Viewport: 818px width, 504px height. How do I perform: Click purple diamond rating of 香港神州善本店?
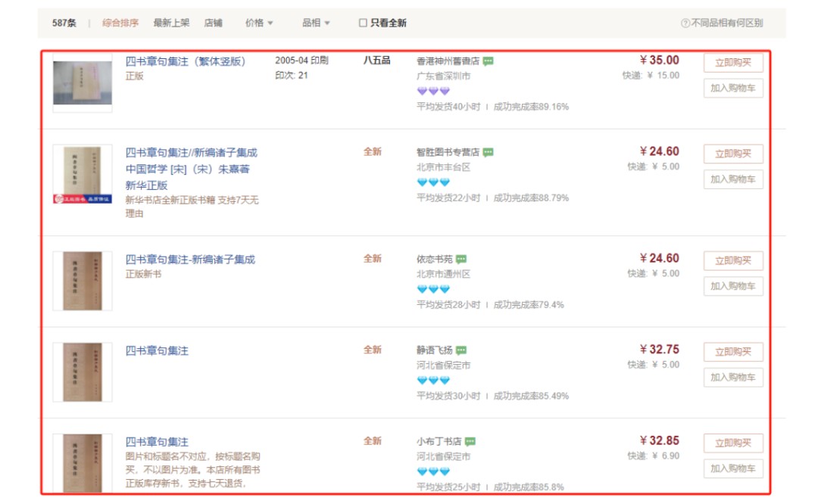[433, 91]
